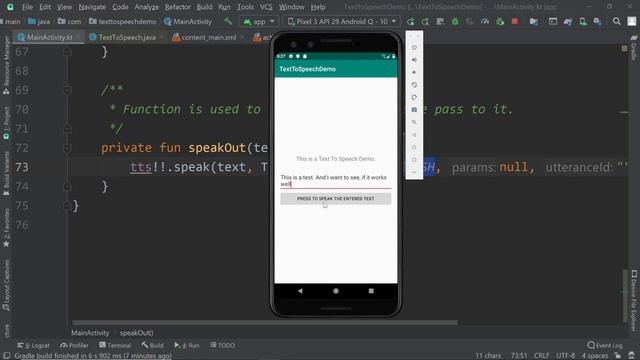Open the SDK Manager icon in toolbar
This screenshot has width=640, height=360.
point(598,21)
